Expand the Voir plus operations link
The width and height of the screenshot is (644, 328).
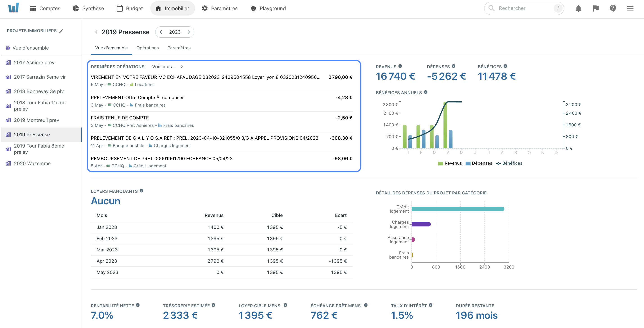[164, 66]
